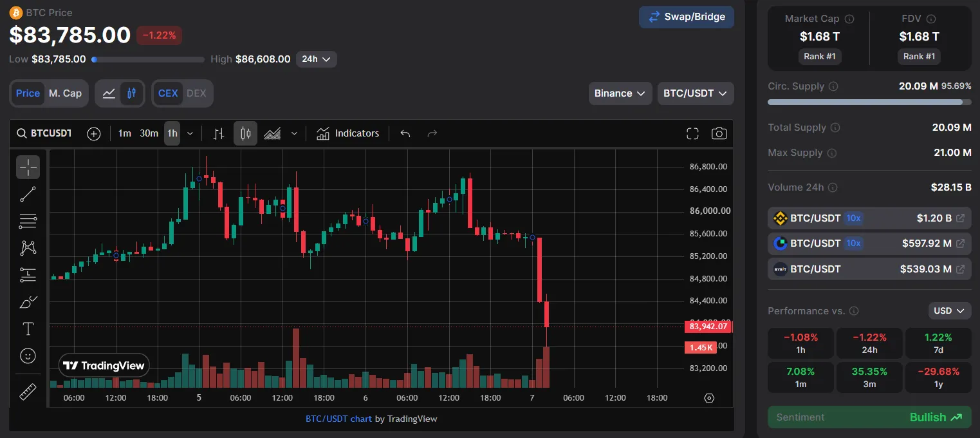Select the long position forecasting tool
Viewport: 980px width, 438px height.
[x=28, y=275]
